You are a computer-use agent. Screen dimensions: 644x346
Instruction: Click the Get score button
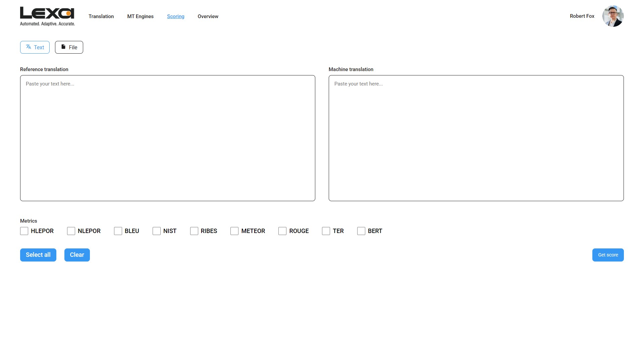(x=608, y=255)
